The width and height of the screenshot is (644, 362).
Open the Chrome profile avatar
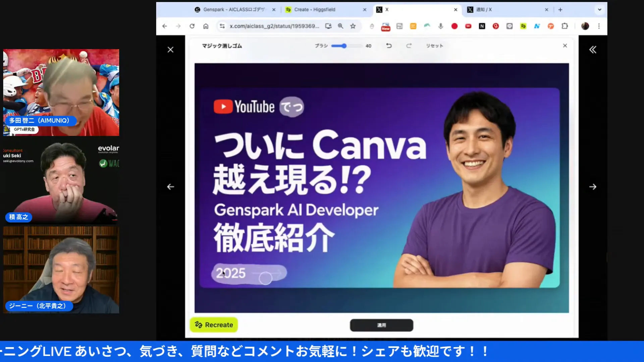[x=585, y=26]
